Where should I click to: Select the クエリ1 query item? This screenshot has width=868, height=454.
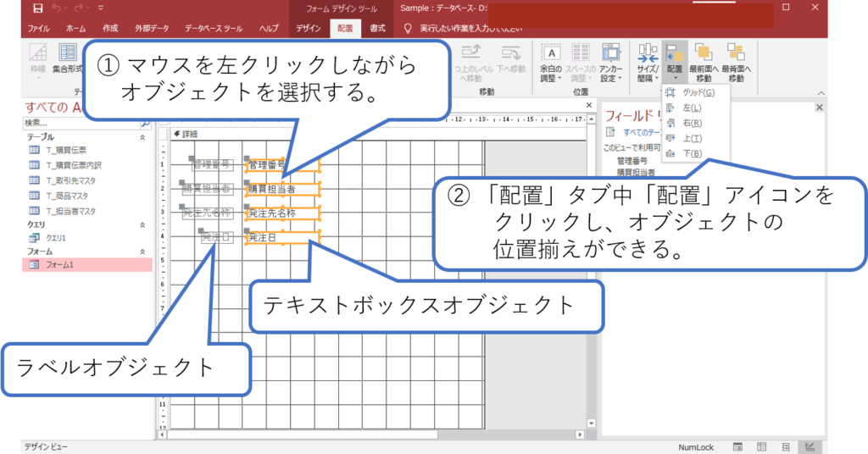(87, 238)
